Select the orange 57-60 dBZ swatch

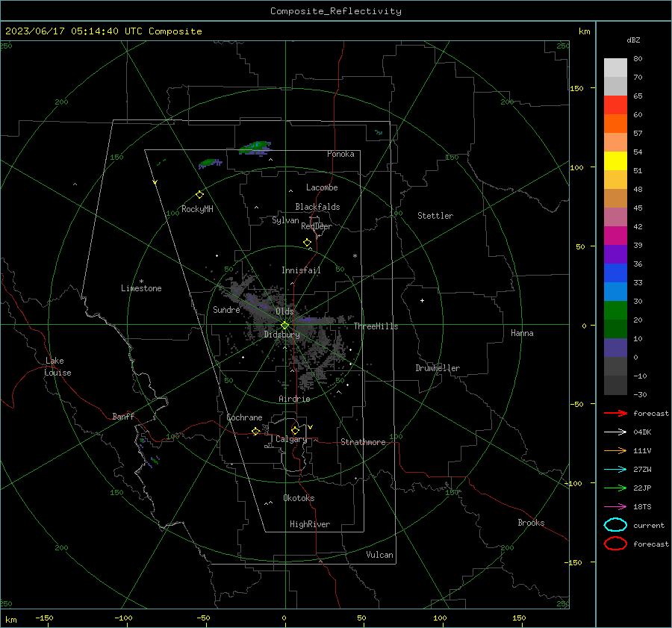tap(615, 124)
